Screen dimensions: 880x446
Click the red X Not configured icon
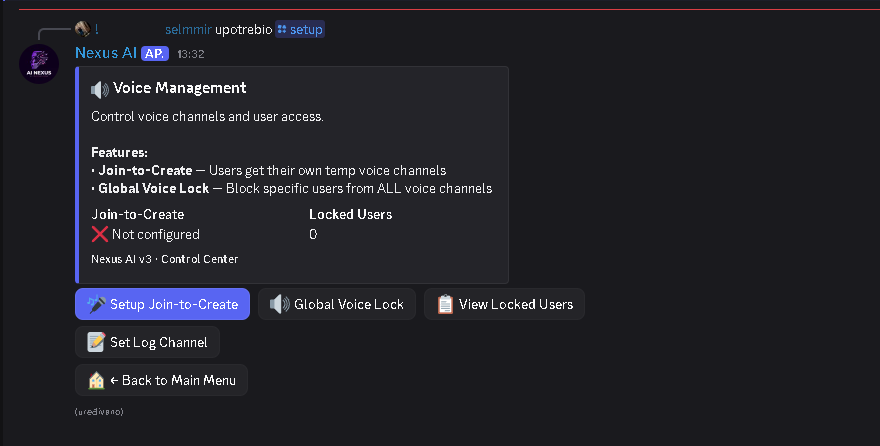(x=99, y=234)
